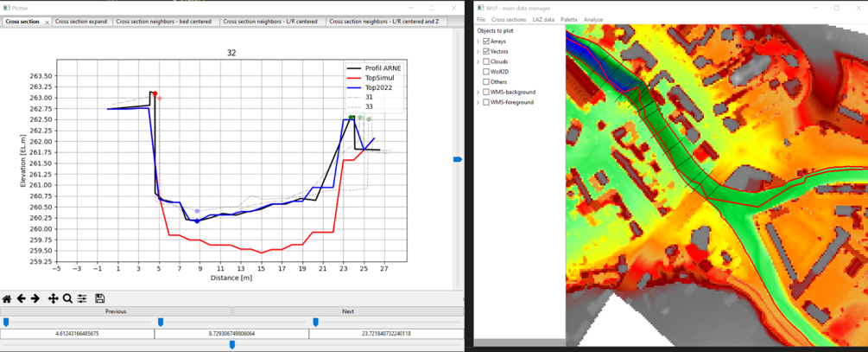Reset plot view with the Home icon

point(7,298)
